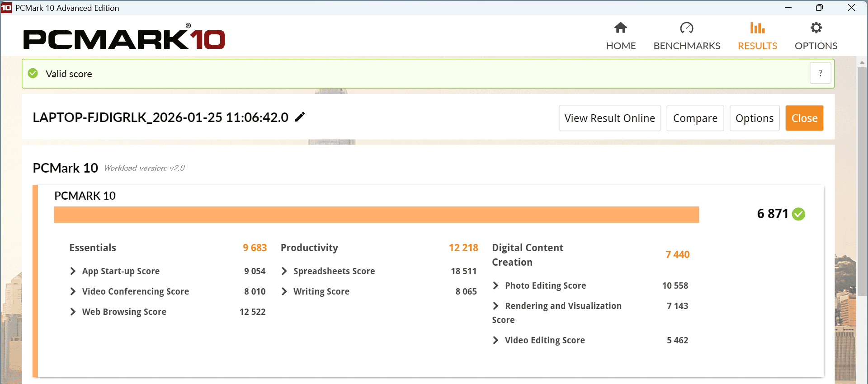Viewport: 868px width, 384px height.
Task: Open Benchmarks via the gauge icon
Action: 686,28
